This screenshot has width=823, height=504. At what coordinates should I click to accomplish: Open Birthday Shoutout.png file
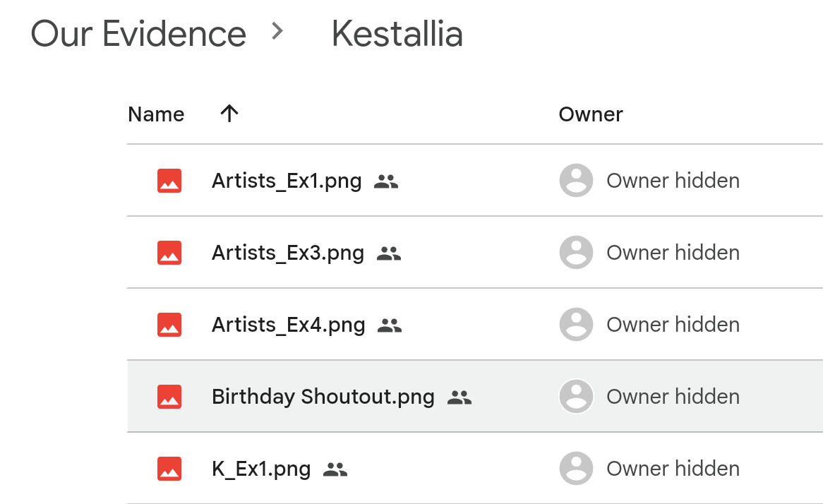[323, 397]
